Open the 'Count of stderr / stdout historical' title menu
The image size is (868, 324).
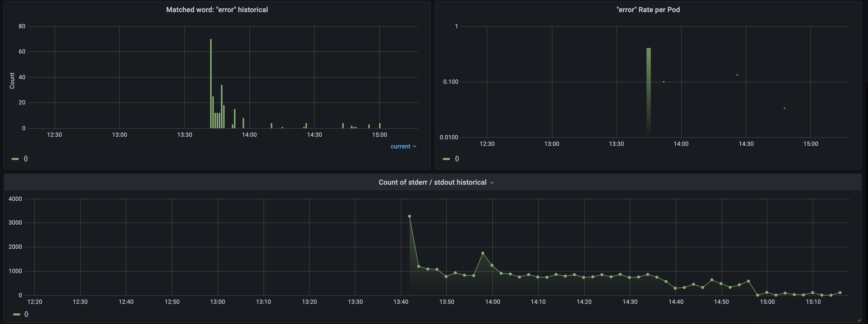point(432,182)
